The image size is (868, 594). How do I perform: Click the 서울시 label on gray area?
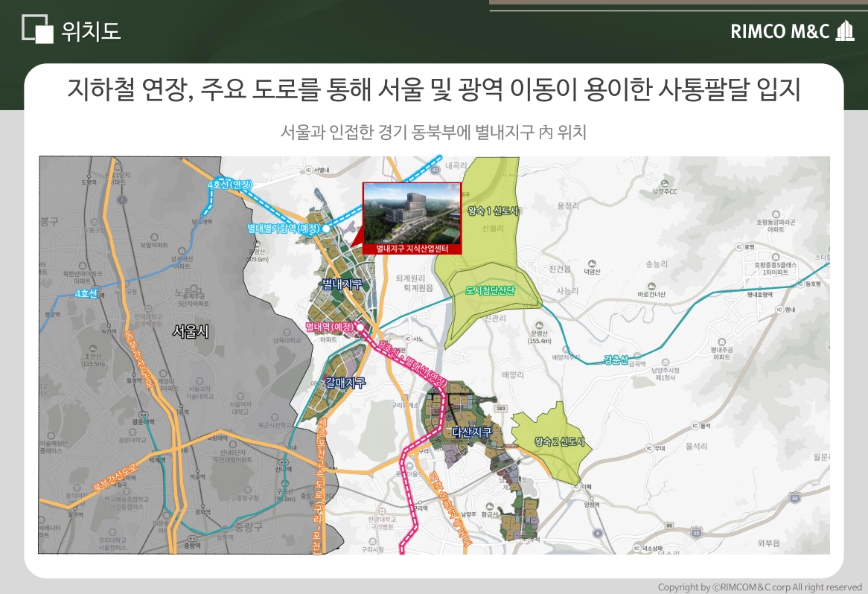coord(191,331)
